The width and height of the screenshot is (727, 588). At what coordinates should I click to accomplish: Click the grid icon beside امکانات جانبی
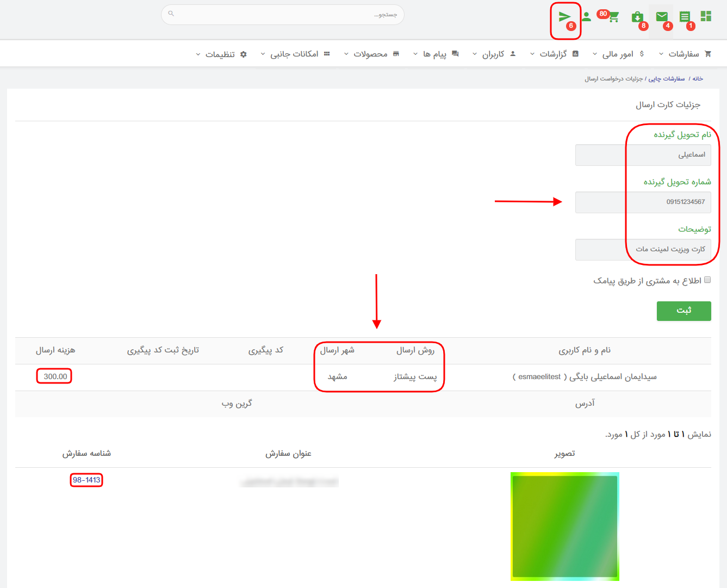pyautogui.click(x=327, y=54)
